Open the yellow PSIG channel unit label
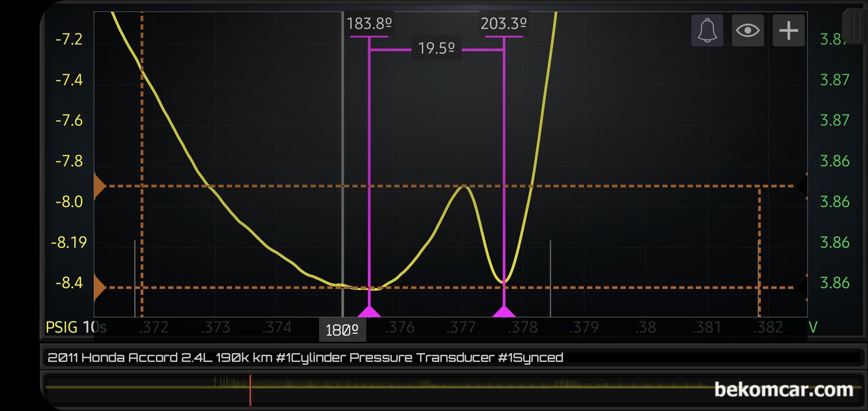868x411 pixels. pos(62,327)
